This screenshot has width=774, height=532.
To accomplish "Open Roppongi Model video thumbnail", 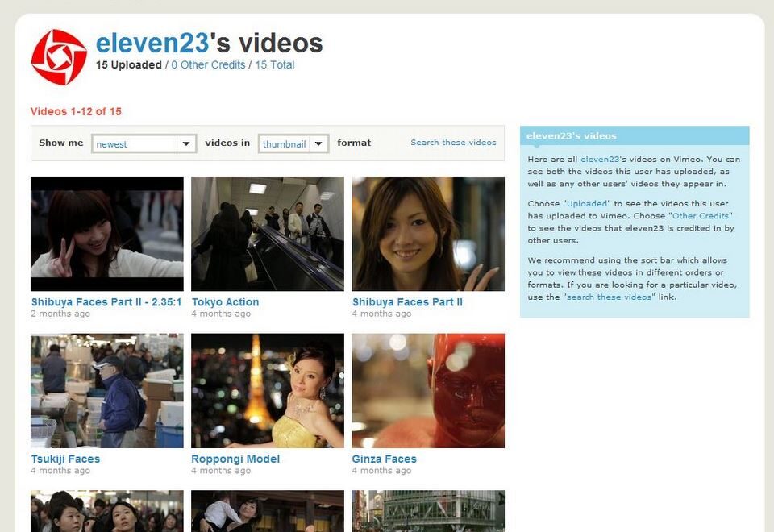I will pyautogui.click(x=268, y=390).
